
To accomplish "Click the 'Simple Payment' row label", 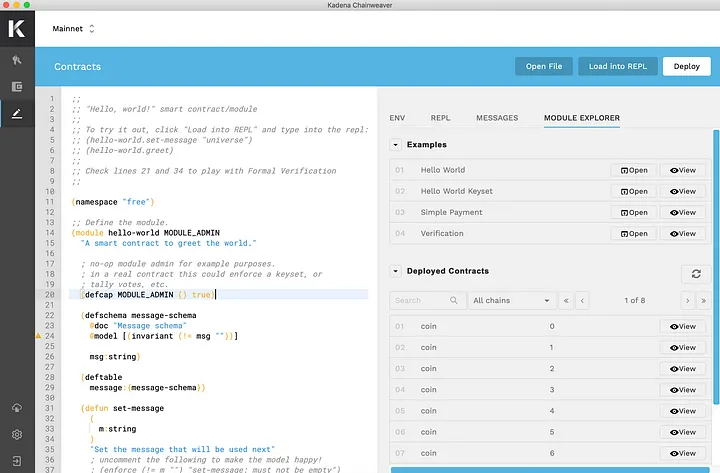I will click(x=451, y=213).
